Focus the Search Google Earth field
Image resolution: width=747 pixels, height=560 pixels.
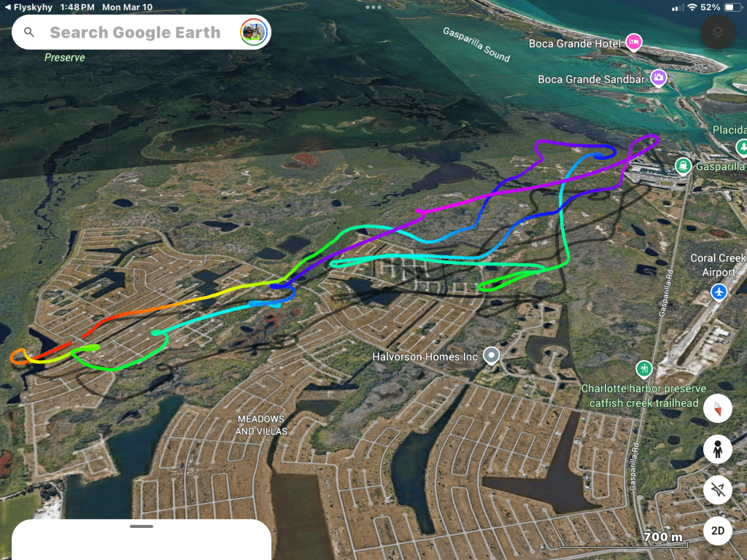(142, 32)
